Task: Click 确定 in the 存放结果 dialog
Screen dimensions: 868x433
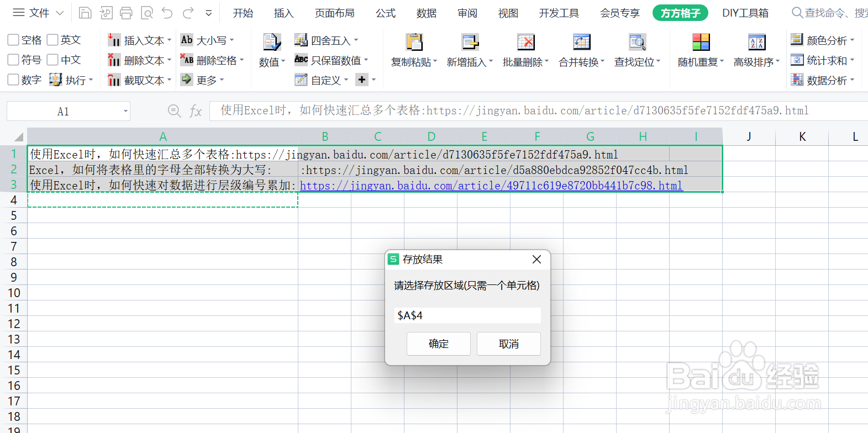Action: [439, 344]
